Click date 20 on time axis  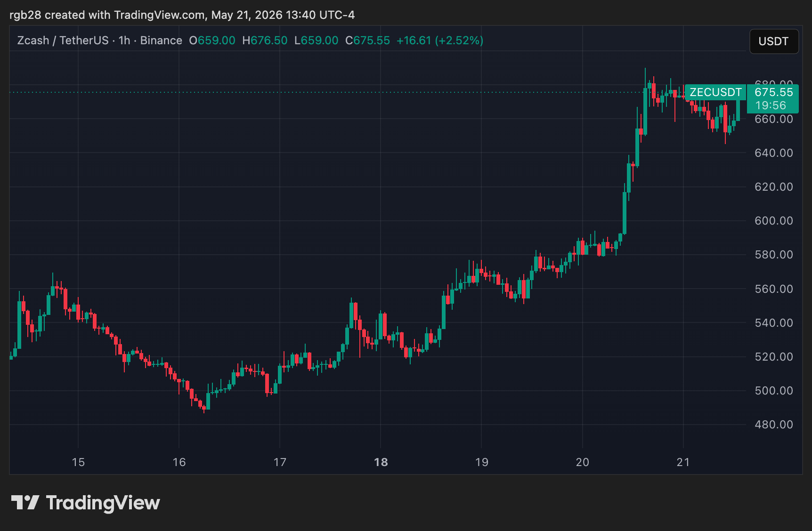582,462
